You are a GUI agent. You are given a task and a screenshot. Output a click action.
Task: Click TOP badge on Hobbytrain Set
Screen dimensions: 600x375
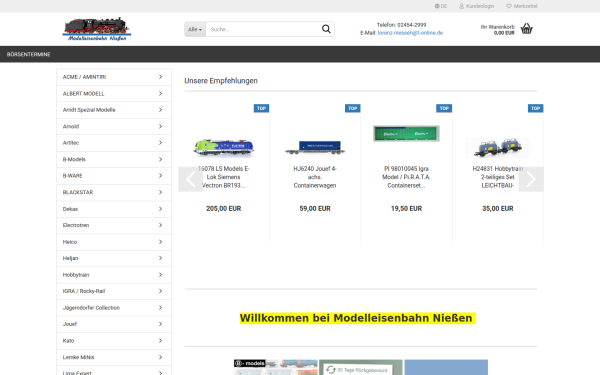535,108
